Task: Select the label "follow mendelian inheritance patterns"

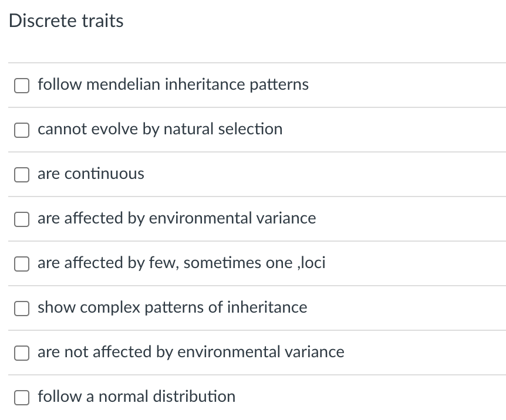Action: (173, 84)
